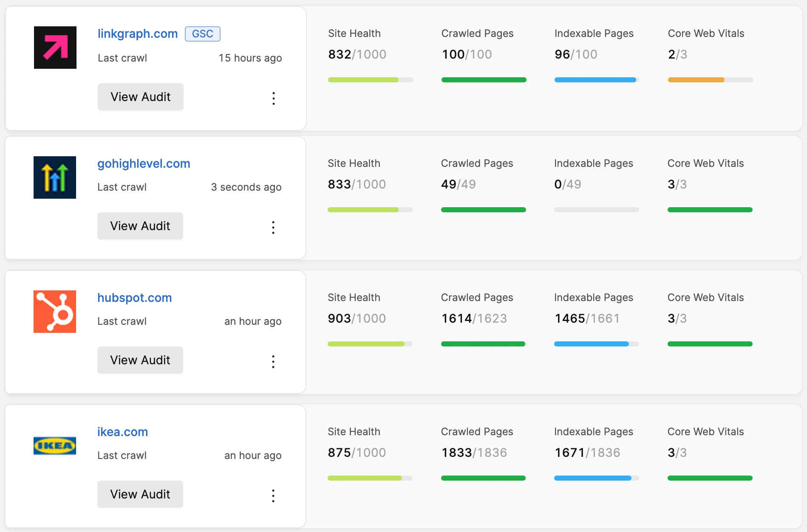The width and height of the screenshot is (807, 532).
Task: Click ikea.com 'an hour ago' crawl time
Action: [253, 456]
